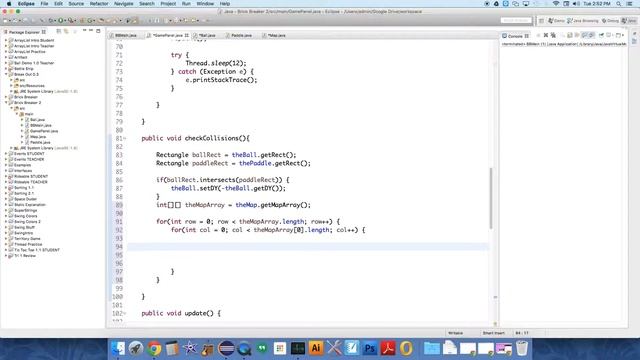Select Map.java in Package Explorer

(38, 137)
